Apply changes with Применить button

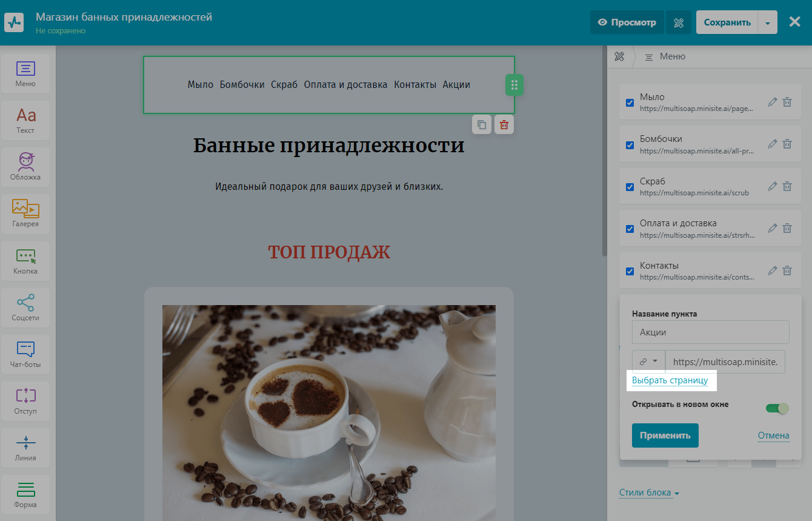tap(665, 435)
